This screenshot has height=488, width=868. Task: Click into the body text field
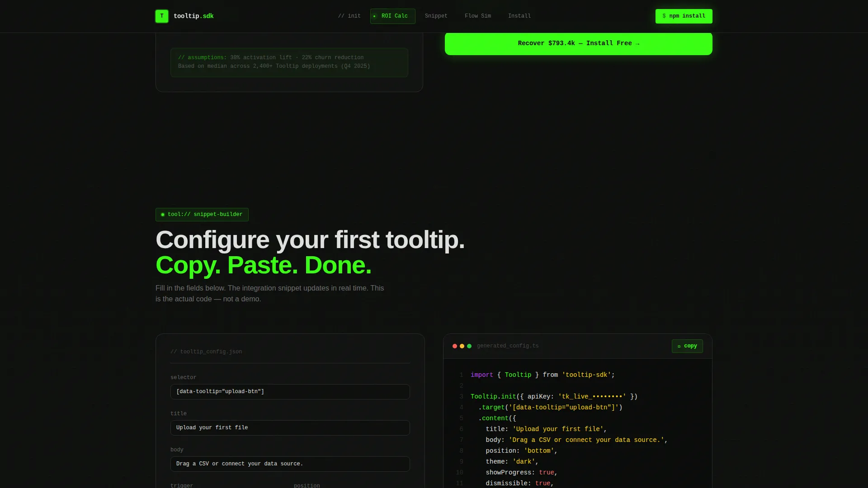[x=290, y=464]
